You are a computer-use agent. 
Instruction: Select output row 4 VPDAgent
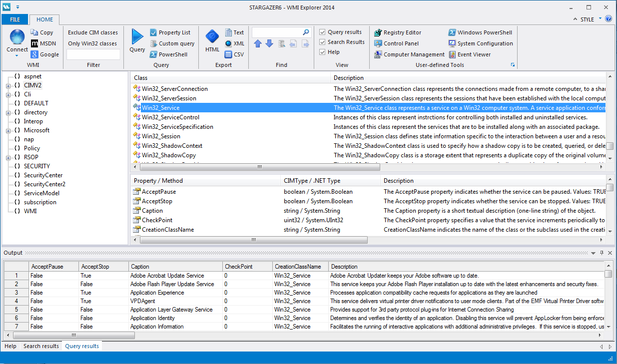pos(305,301)
